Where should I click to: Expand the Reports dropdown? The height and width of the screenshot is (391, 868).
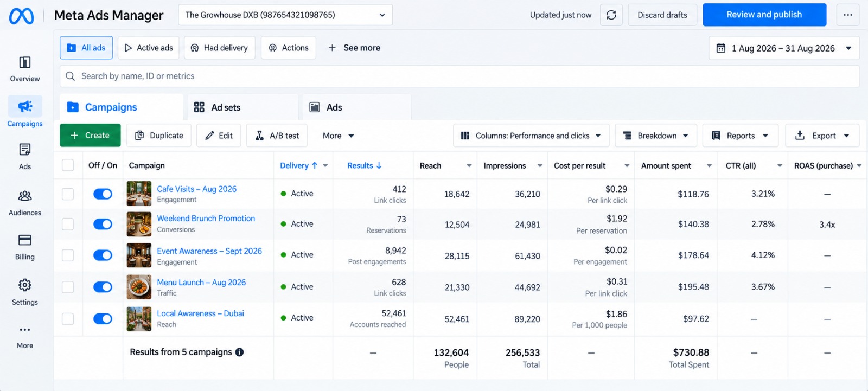[x=740, y=136]
